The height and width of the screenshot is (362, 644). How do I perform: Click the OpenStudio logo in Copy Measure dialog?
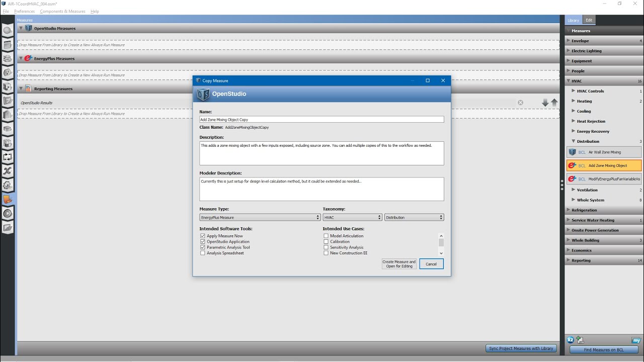[x=203, y=94]
